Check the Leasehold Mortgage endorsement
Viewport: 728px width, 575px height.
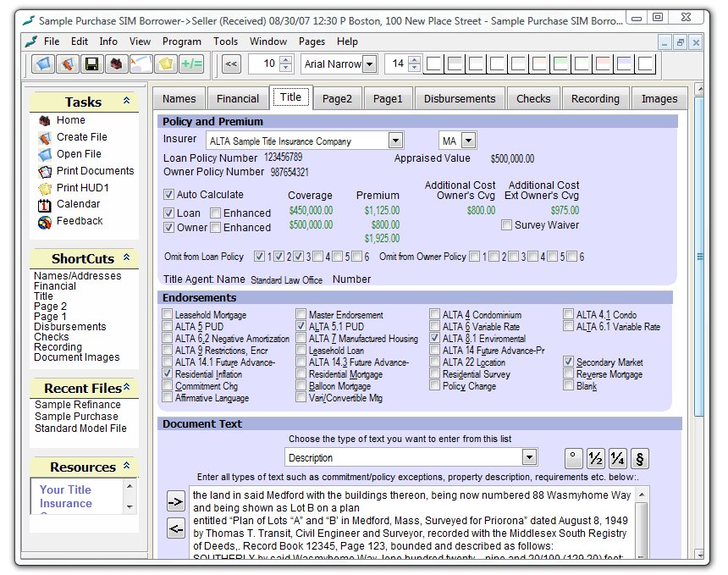click(x=168, y=315)
